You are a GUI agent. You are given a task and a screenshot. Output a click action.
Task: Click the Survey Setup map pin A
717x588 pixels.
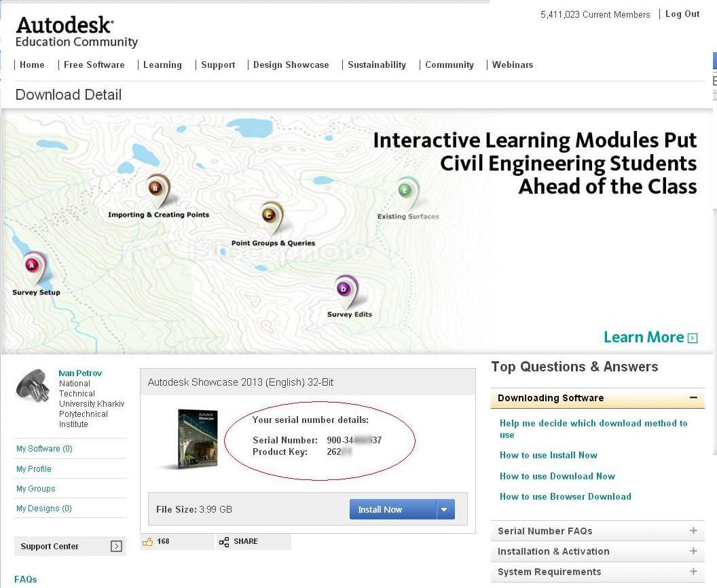click(35, 268)
